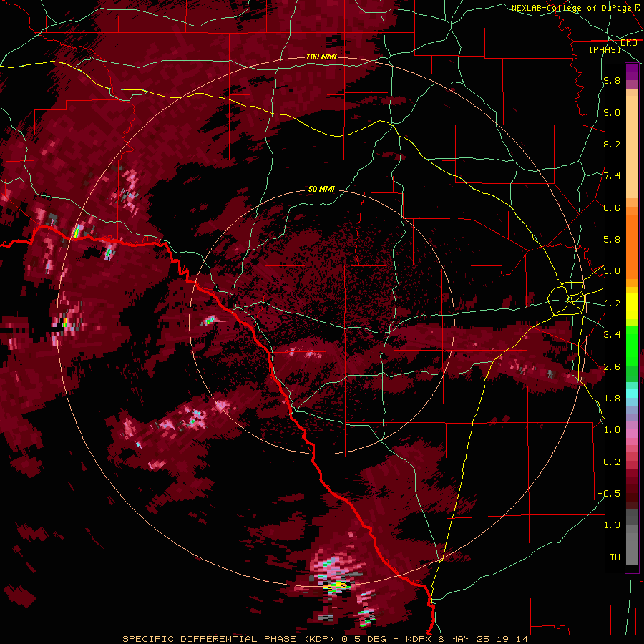Click the NEXLAB logo icon after DuPage

click(x=638, y=7)
